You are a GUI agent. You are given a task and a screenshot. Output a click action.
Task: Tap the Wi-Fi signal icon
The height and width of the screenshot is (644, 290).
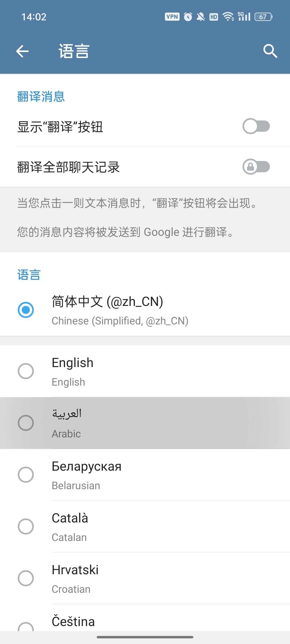click(228, 17)
